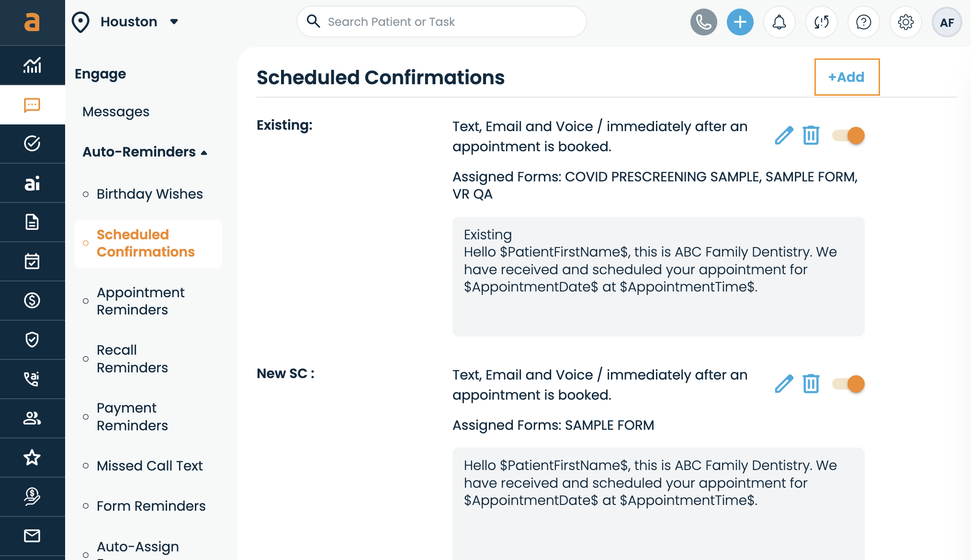Open Missed Call Text settings
This screenshot has width=971, height=560.
[149, 466]
